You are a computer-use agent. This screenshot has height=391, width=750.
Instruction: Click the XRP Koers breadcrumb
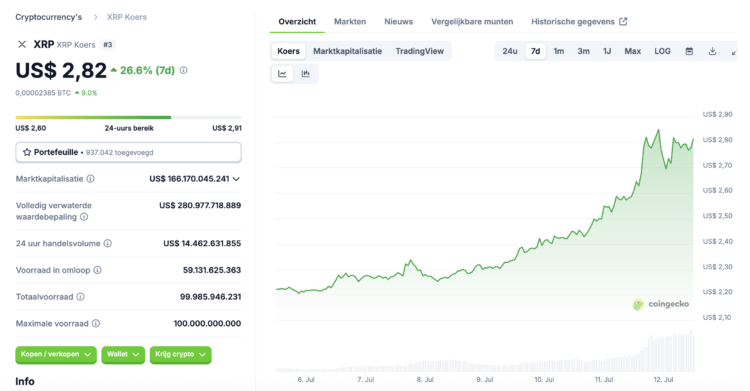(127, 17)
